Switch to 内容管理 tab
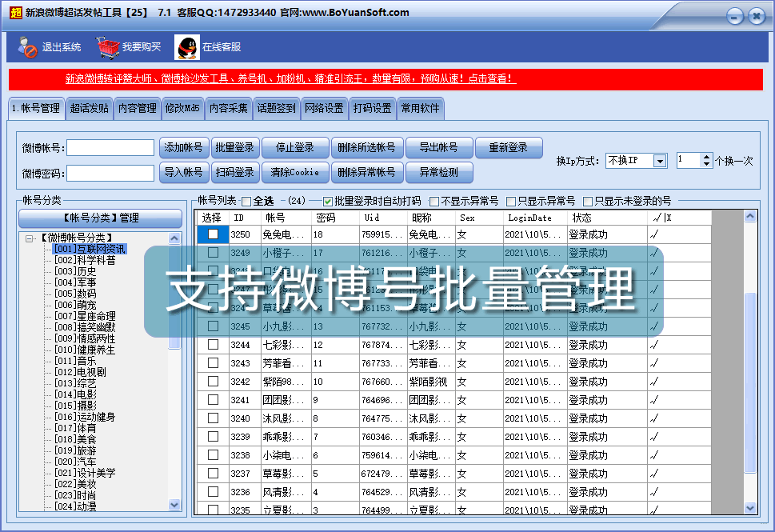Viewport: 775px width, 532px height. [x=138, y=108]
